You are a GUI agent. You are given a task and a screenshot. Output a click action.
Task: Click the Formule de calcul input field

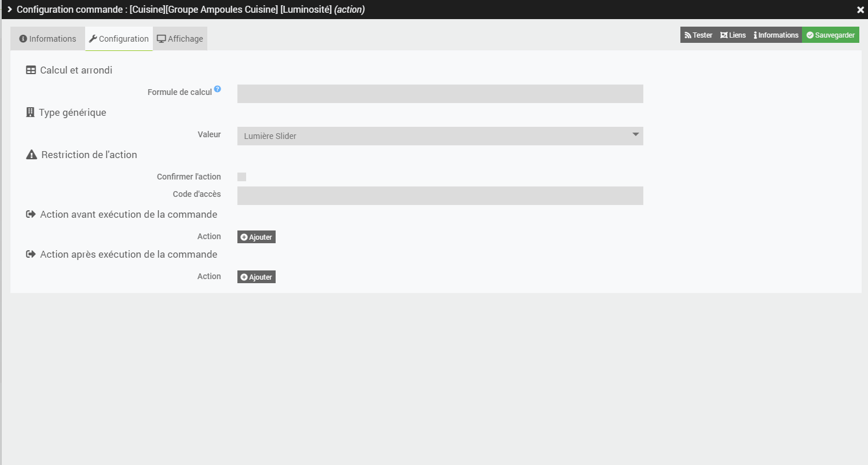(440, 94)
